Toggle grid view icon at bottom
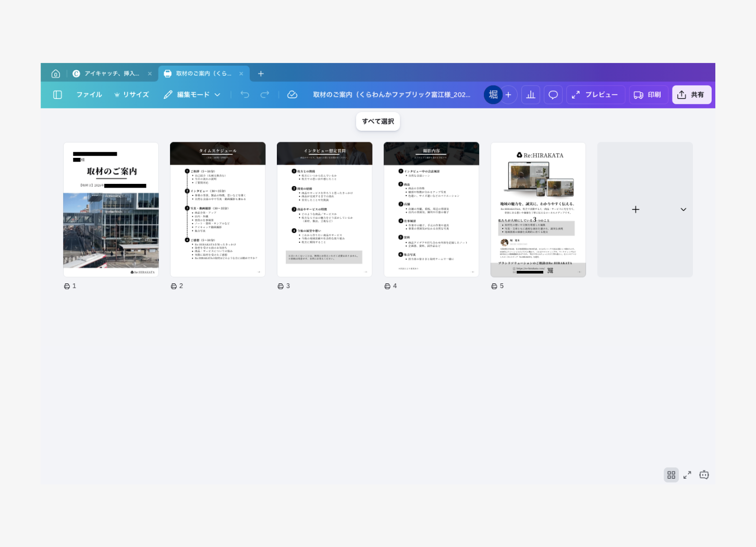The width and height of the screenshot is (756, 547). [x=671, y=475]
